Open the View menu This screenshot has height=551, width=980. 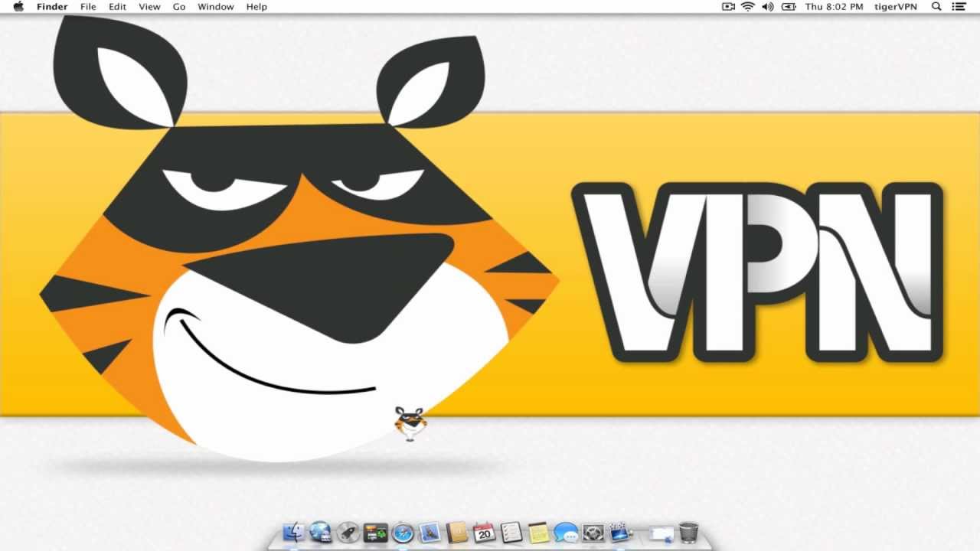coord(149,7)
